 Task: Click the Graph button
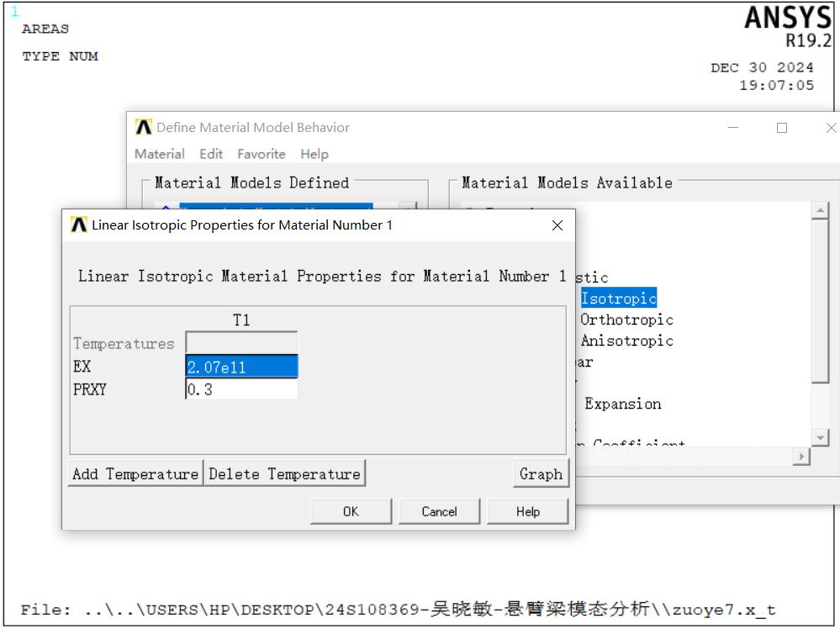541,473
